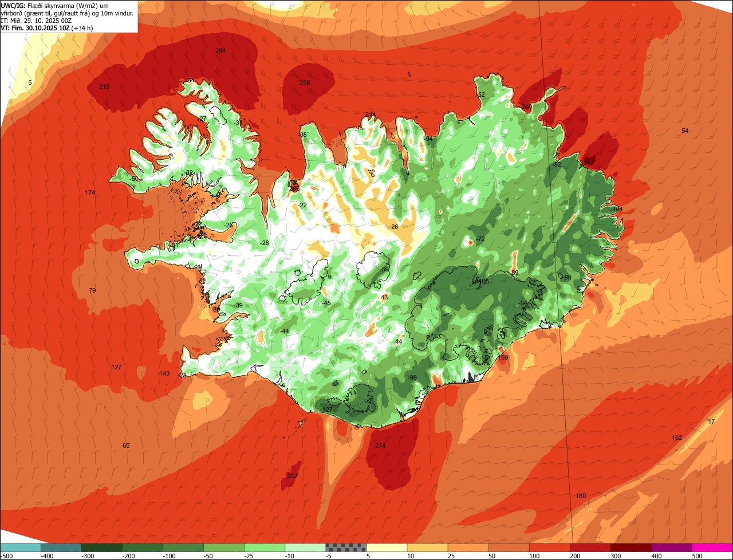This screenshot has height=560, width=733.
Task: Click the orange 50 to 100 legend swatch
Action: 509,547
